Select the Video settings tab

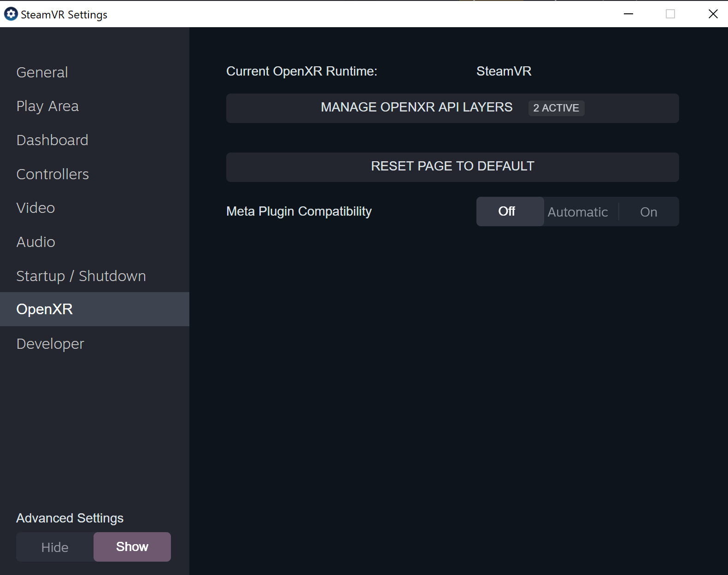click(35, 208)
